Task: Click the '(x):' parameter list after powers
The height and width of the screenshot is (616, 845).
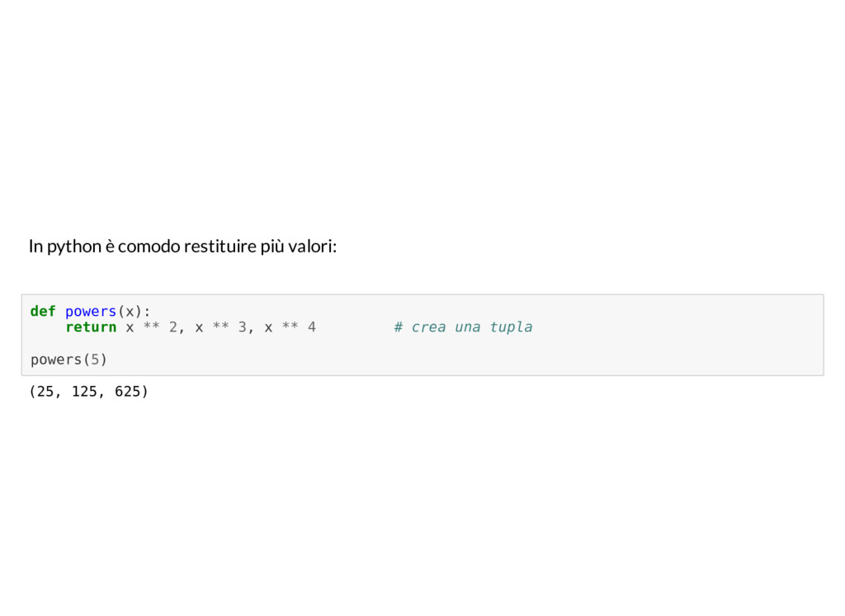Action: (x=134, y=312)
